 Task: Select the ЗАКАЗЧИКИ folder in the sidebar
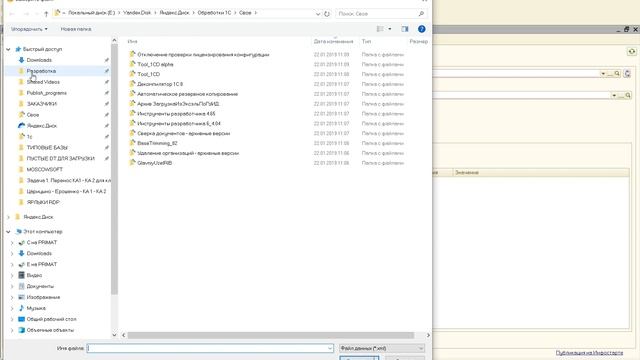click(42, 104)
